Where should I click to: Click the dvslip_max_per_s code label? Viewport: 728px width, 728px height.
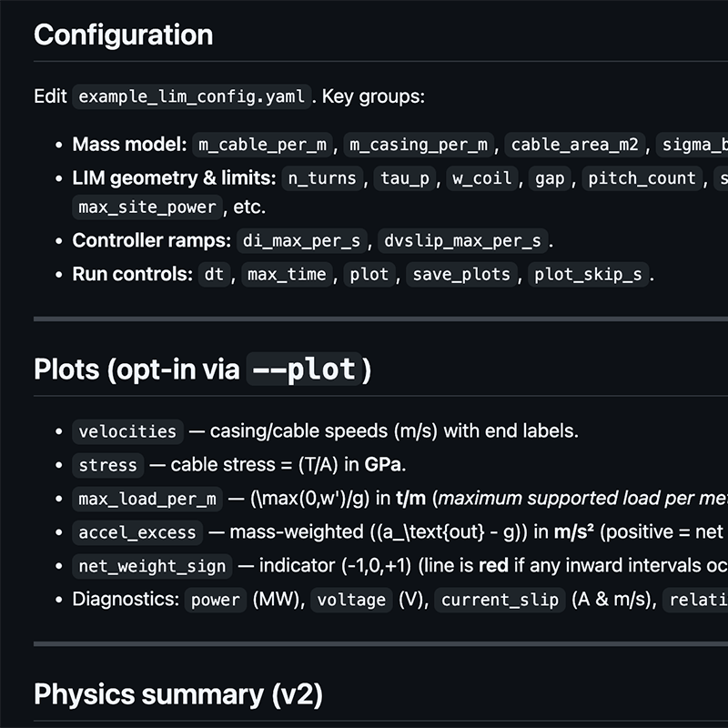[463, 241]
